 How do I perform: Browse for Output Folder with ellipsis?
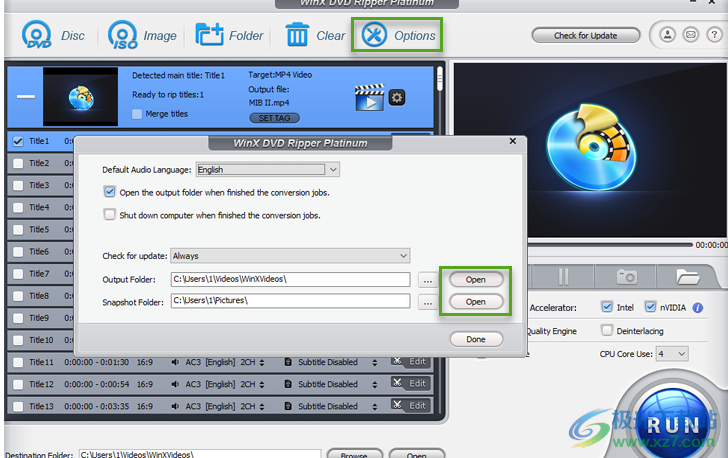[428, 280]
